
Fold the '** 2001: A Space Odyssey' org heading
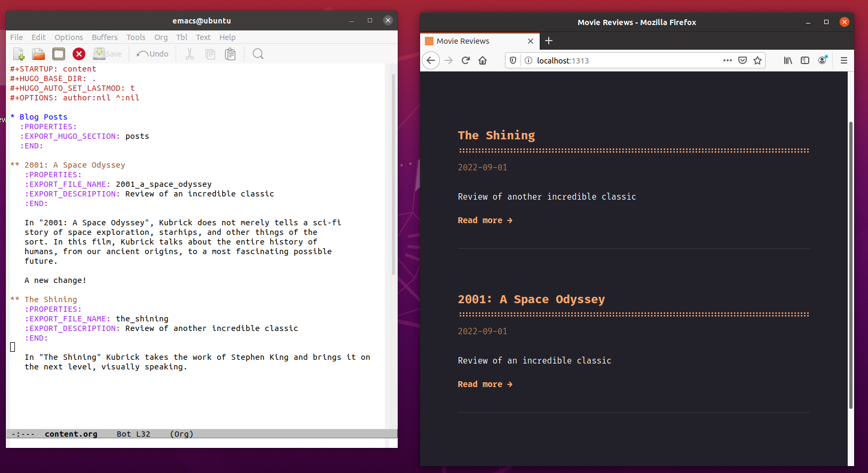pyautogui.click(x=68, y=165)
